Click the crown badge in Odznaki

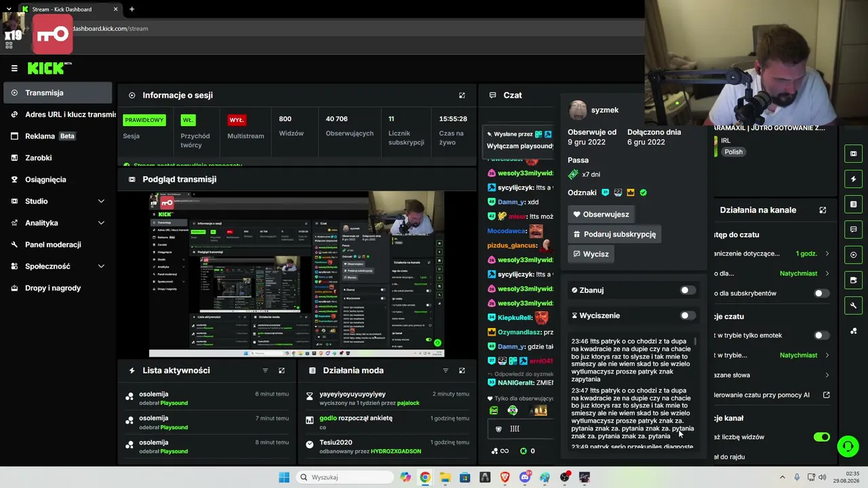[x=631, y=192]
